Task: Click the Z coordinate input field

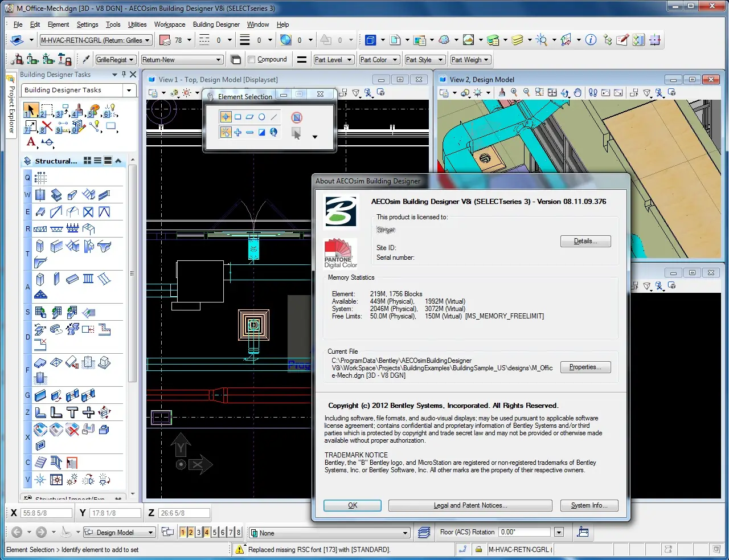Action: pos(184,513)
